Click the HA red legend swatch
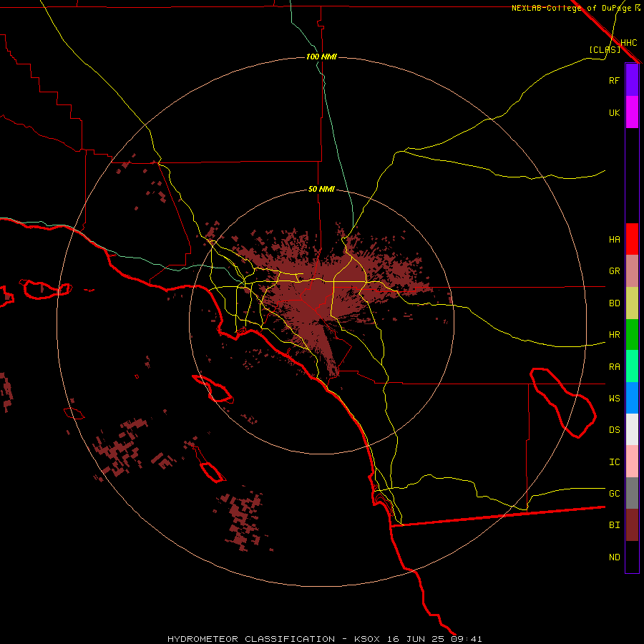The width and height of the screenshot is (644, 644). pyautogui.click(x=632, y=239)
